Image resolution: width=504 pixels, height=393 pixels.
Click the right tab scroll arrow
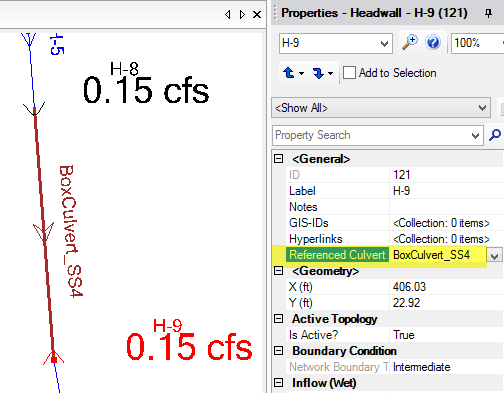[x=242, y=14]
